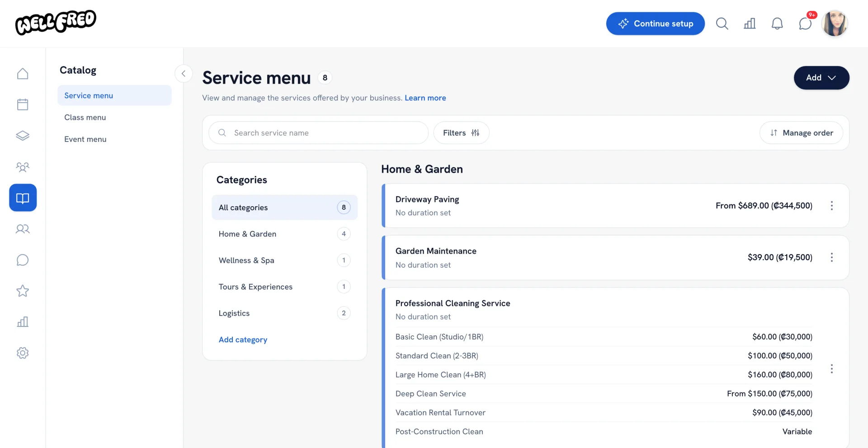The width and height of the screenshot is (868, 448).
Task: Open the Filters options
Action: pyautogui.click(x=461, y=132)
